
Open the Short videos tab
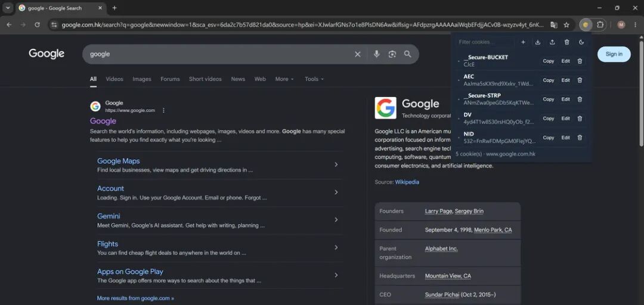pyautogui.click(x=205, y=79)
